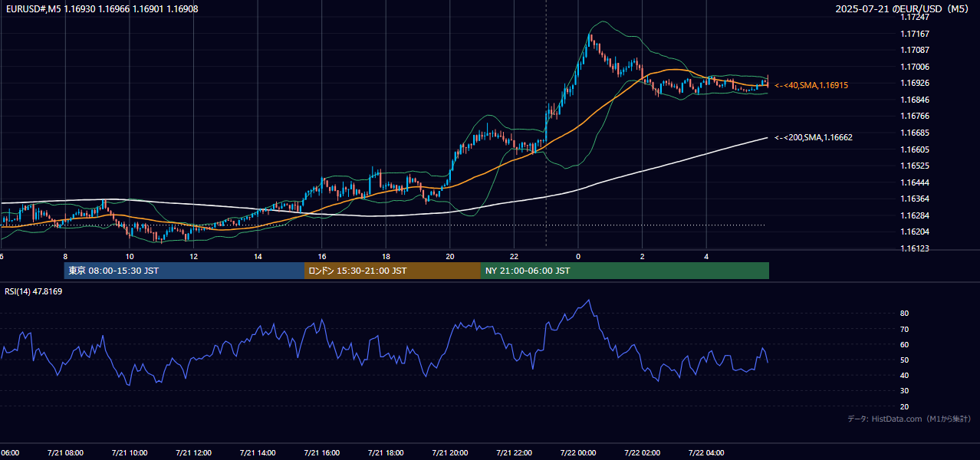
Task: Click price axis label 1.17006
Action: point(914,67)
